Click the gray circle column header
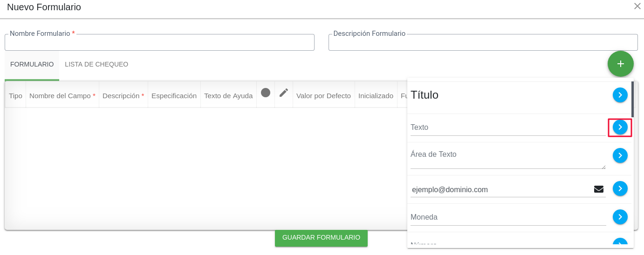This screenshot has width=644, height=255. point(266,93)
